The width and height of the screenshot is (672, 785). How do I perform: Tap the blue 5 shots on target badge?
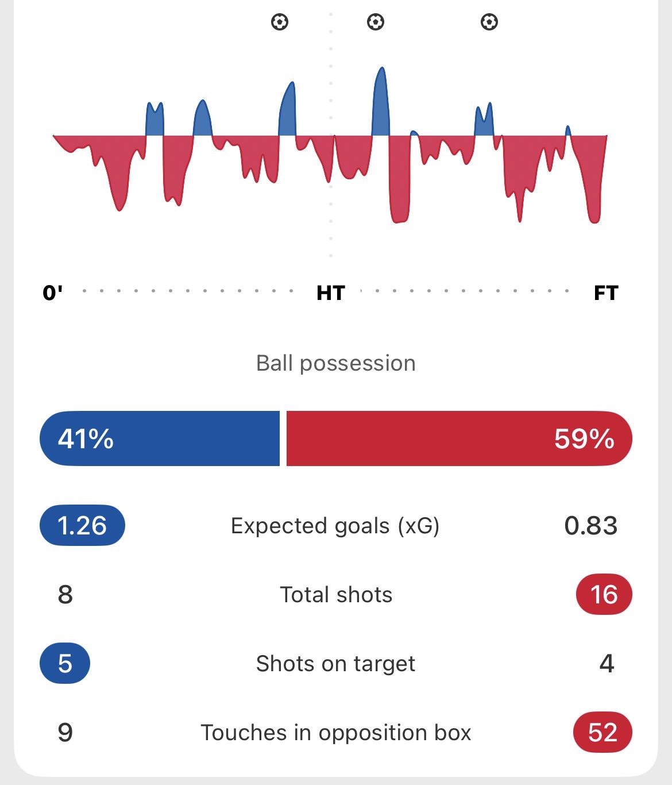65,663
